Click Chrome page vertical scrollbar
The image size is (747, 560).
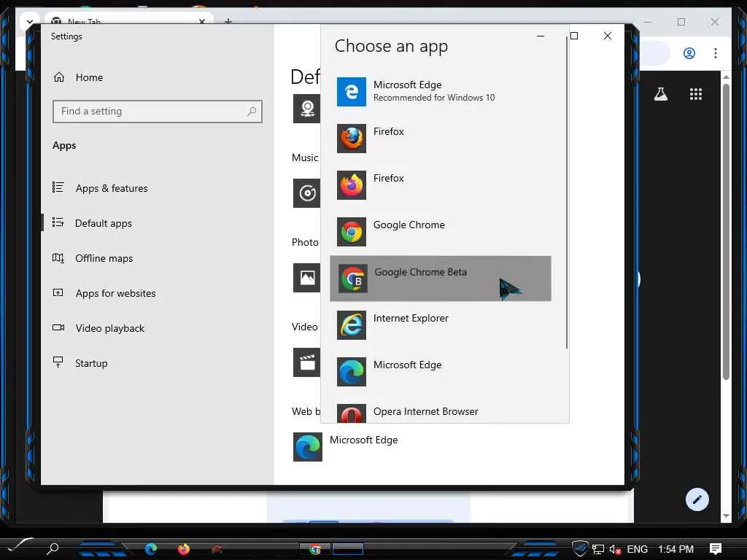coord(726,231)
